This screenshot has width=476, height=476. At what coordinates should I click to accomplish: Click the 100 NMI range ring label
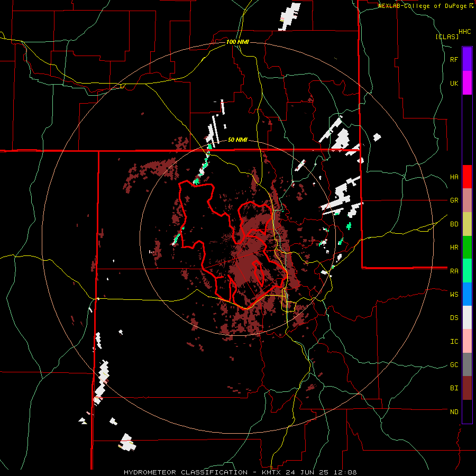(237, 42)
